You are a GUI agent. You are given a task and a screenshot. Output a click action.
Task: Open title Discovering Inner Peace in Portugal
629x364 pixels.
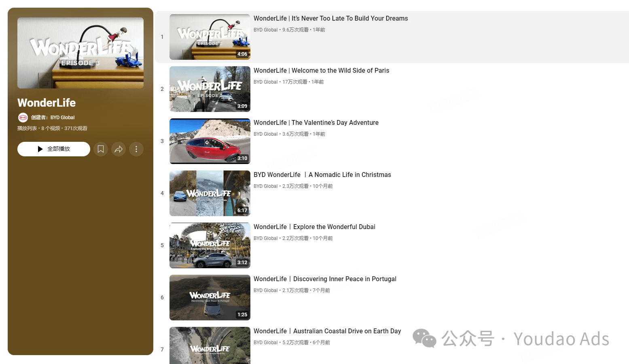click(325, 279)
